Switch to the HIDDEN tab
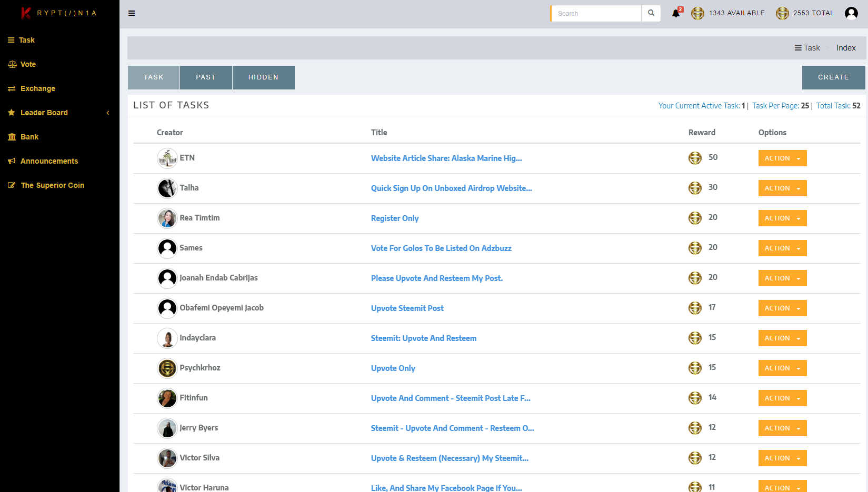Image resolution: width=868 pixels, height=492 pixels. [x=263, y=77]
